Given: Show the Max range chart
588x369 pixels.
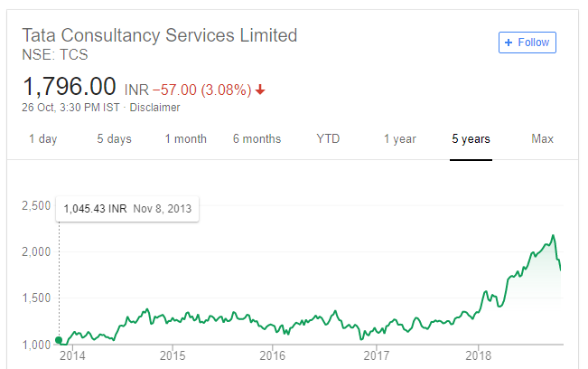Looking at the screenshot, I should coord(542,139).
